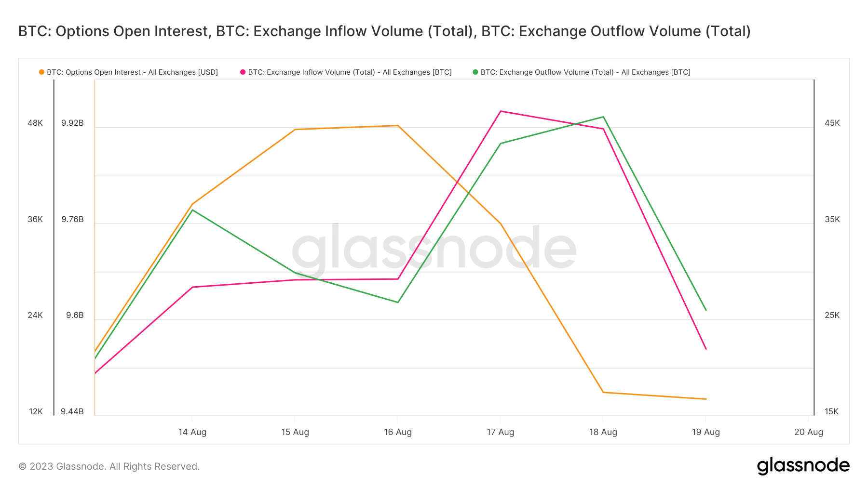Toggle the Exchange Outflow Volume legend label

coord(585,72)
